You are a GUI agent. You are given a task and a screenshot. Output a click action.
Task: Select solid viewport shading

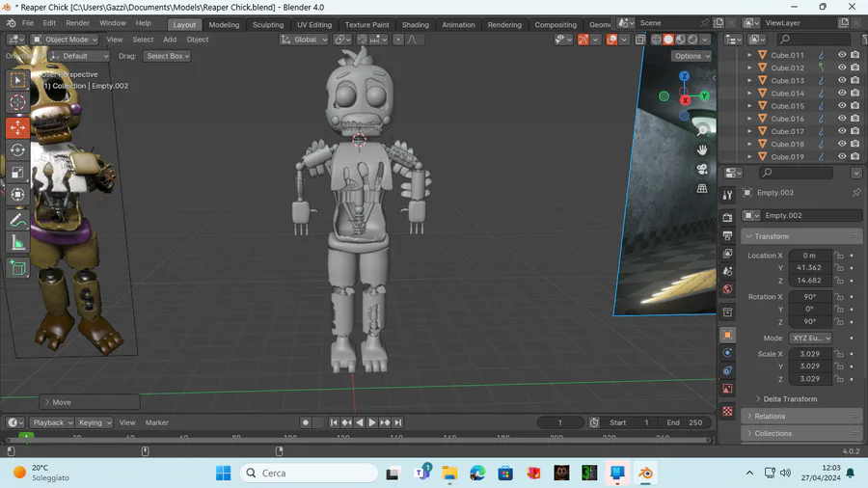tap(668, 40)
